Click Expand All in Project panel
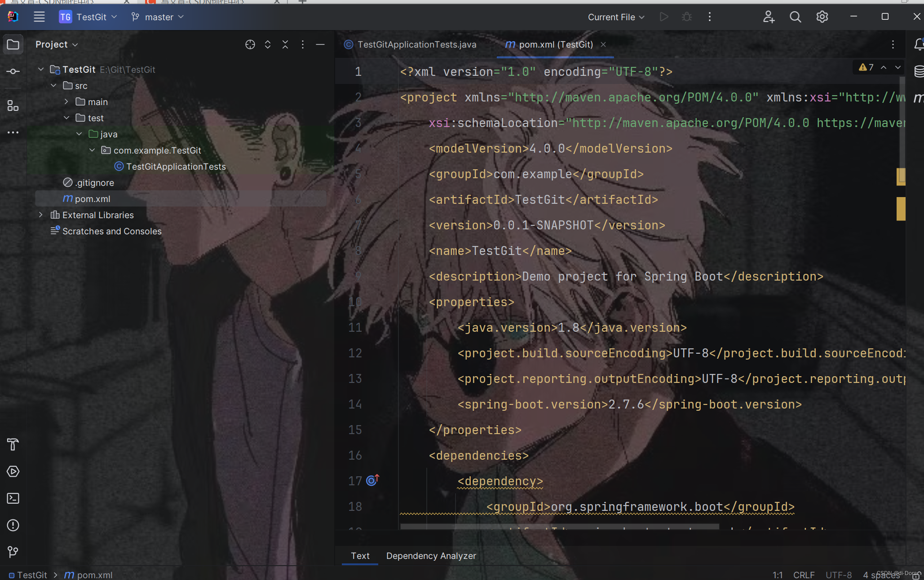924x580 pixels. (x=268, y=44)
